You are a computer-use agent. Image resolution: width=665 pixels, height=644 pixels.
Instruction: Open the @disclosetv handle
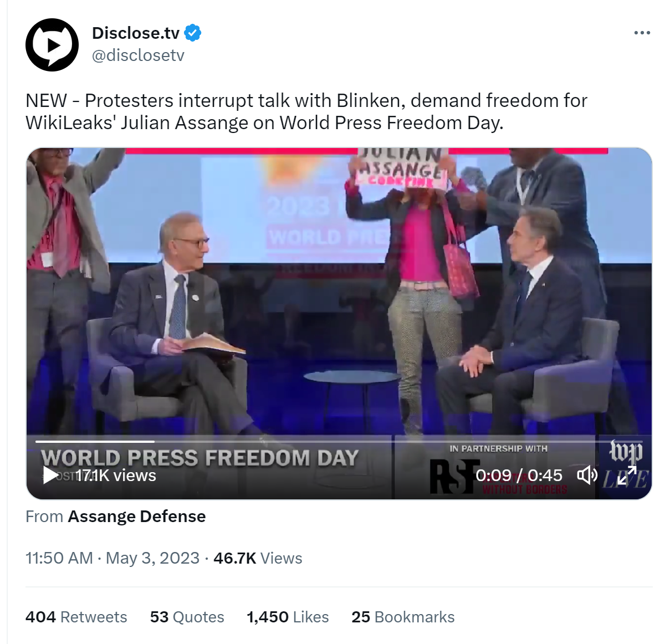138,55
